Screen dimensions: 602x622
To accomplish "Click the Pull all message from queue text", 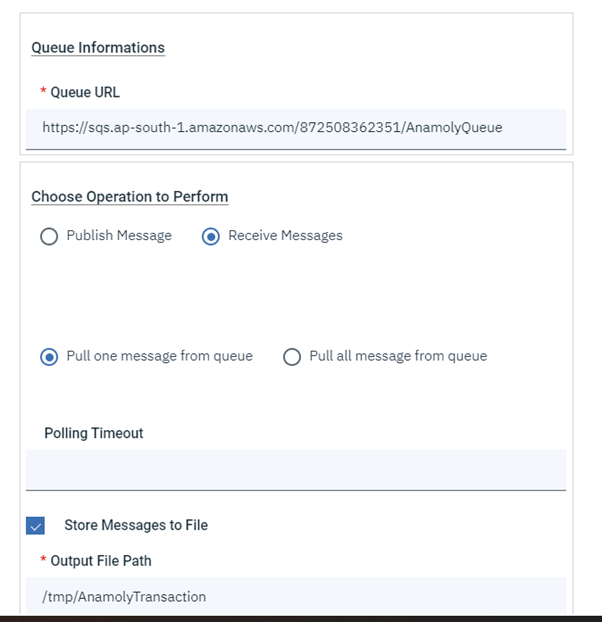I will click(x=398, y=356).
